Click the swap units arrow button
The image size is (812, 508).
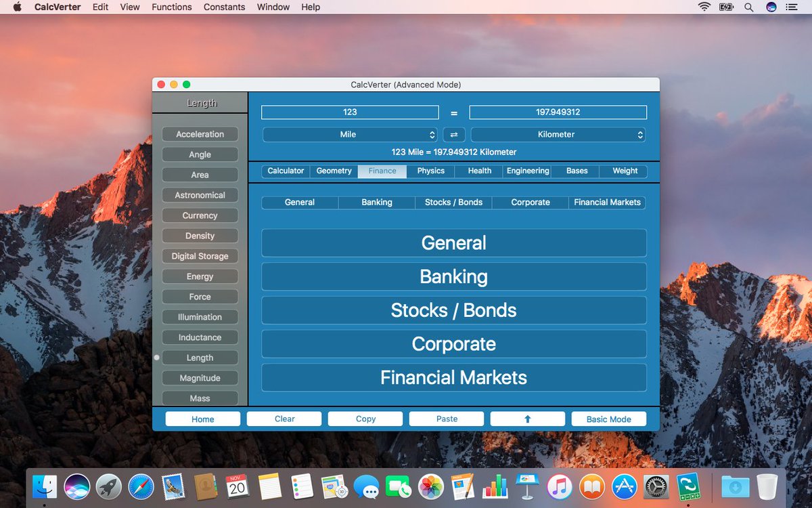pos(454,135)
